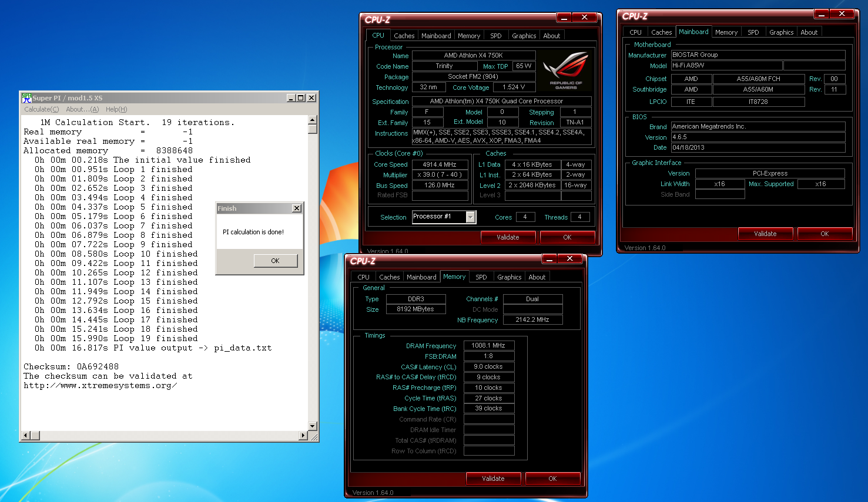Close the Memory CPU-Z window
This screenshot has height=502, width=868.
[x=570, y=259]
